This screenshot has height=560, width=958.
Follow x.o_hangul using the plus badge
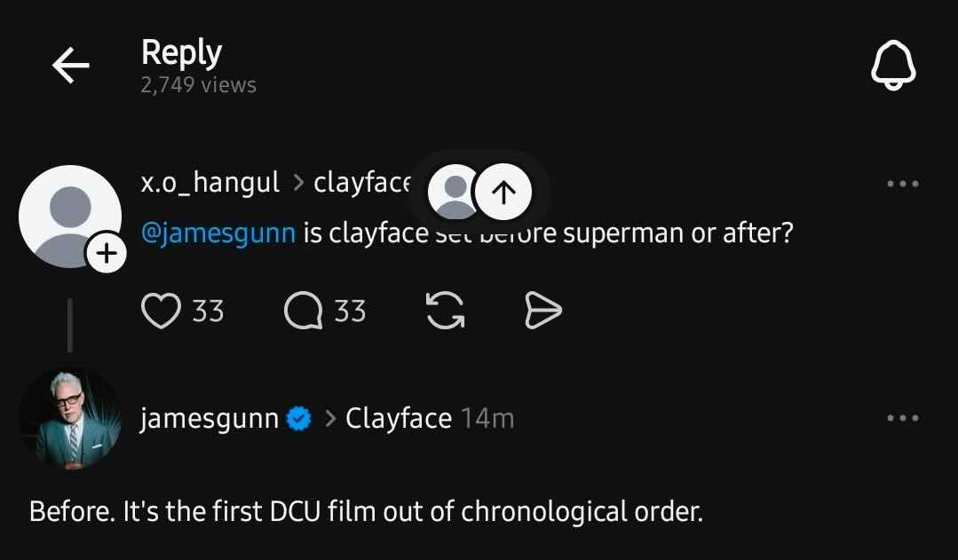click(106, 255)
